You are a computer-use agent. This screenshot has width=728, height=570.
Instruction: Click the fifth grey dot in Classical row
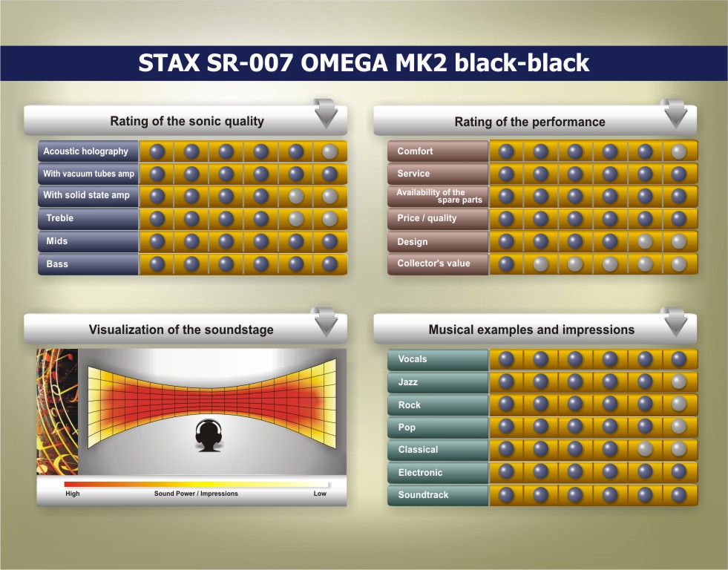[645, 449]
